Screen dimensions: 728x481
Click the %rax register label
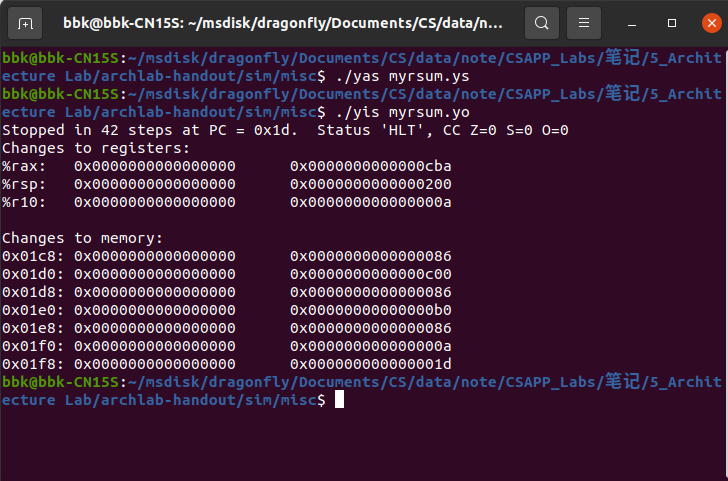click(x=20, y=166)
